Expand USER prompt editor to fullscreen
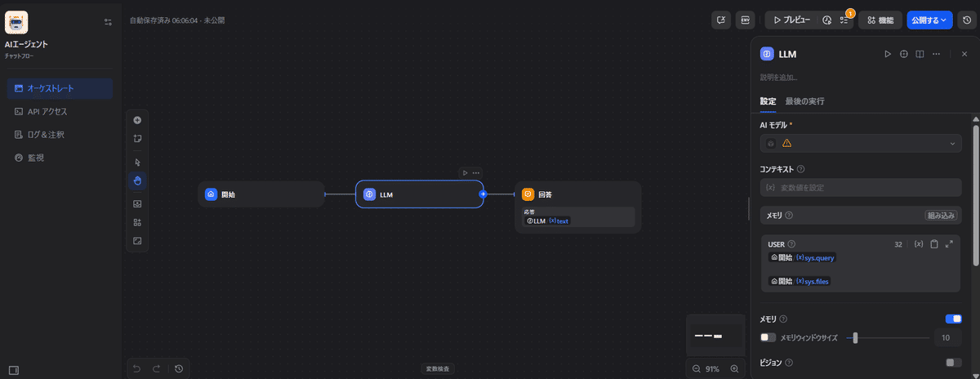Viewport: 980px width, 379px height. pyautogui.click(x=949, y=244)
